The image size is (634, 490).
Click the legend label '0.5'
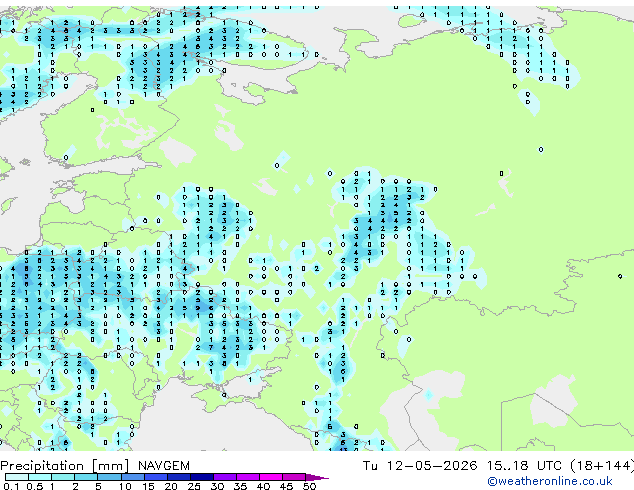[35, 486]
